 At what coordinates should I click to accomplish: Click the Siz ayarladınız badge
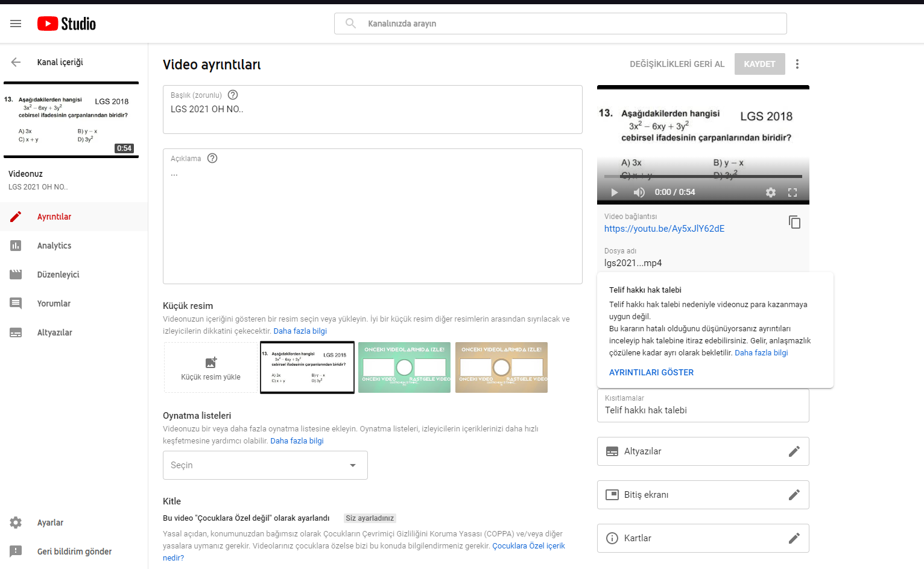(x=370, y=518)
